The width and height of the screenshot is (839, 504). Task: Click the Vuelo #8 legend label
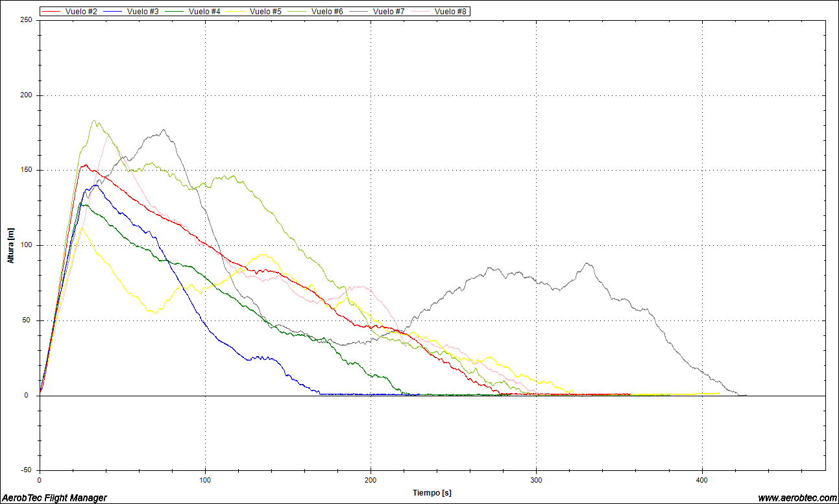pos(450,12)
